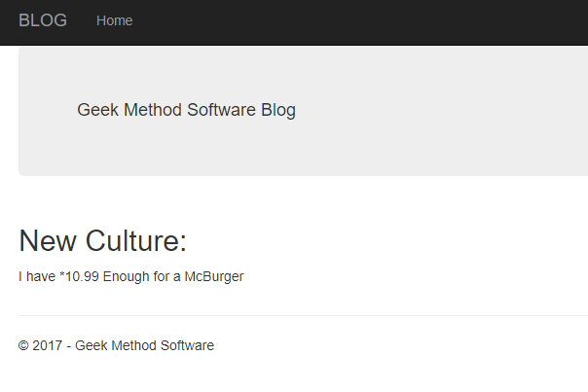Click the word Blog in banner heading
The image size is (588, 392).
pyautogui.click(x=278, y=110)
